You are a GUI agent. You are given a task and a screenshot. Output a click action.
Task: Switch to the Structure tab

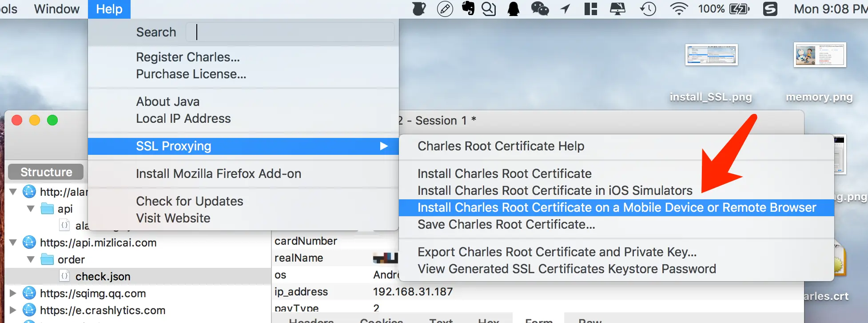point(46,172)
